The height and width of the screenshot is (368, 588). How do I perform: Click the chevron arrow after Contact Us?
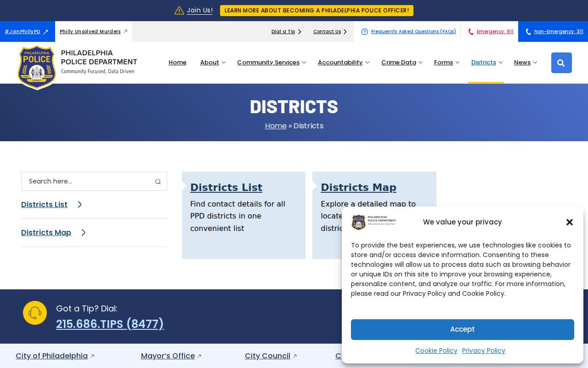point(345,32)
